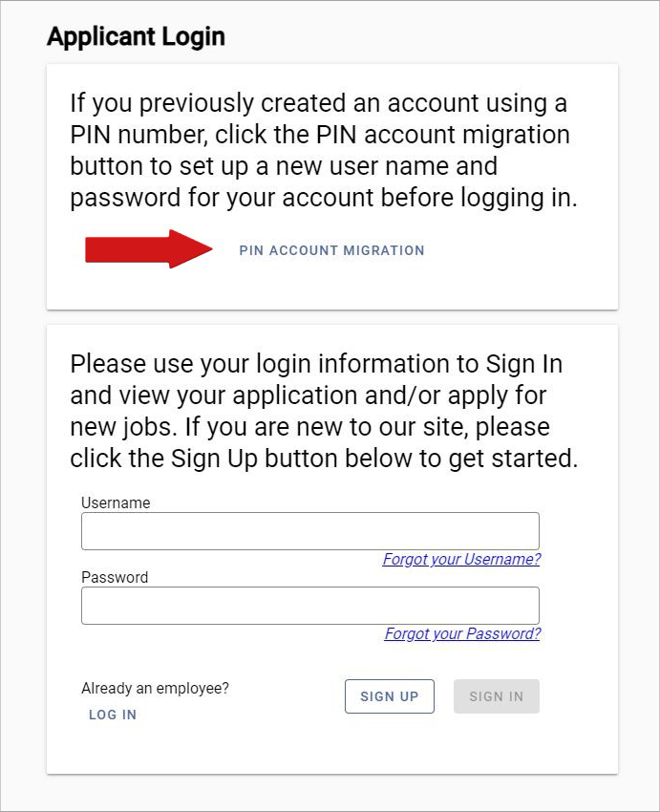The height and width of the screenshot is (812, 660).
Task: Focus the Username input field
Action: tap(309, 531)
